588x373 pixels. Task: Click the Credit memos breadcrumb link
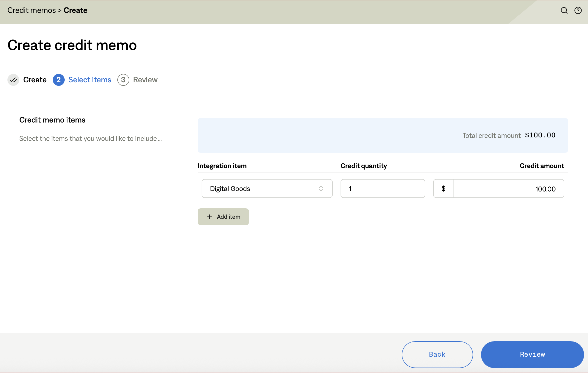coord(31,10)
